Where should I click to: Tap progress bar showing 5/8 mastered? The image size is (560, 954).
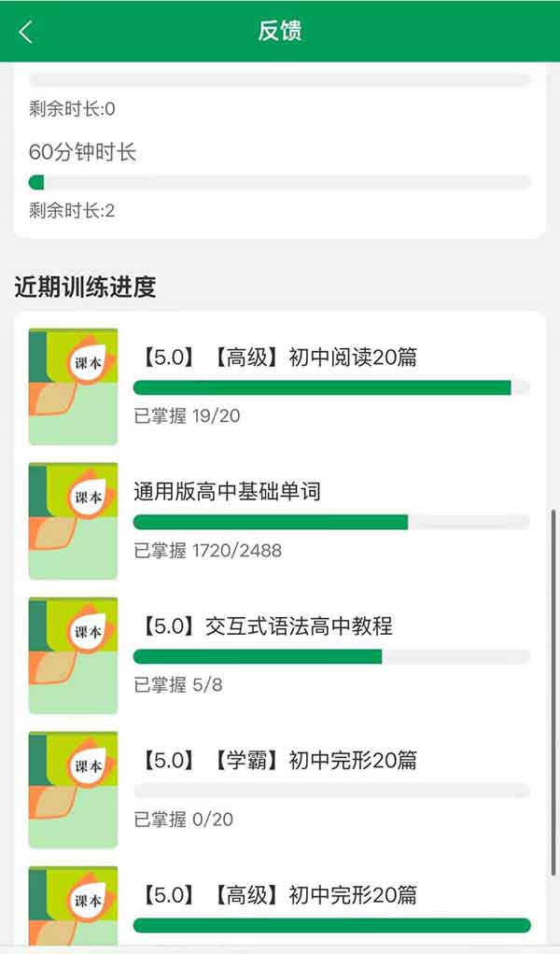[331, 656]
